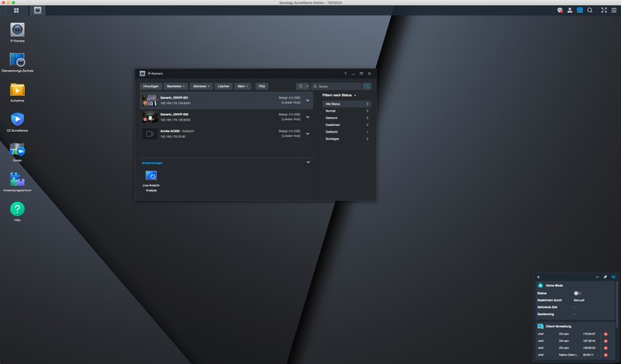Open the main menu grid icon
Viewport: 621px width, 364px height.
coord(16,11)
